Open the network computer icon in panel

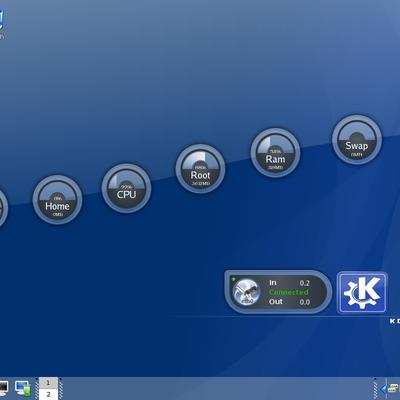click(23, 389)
